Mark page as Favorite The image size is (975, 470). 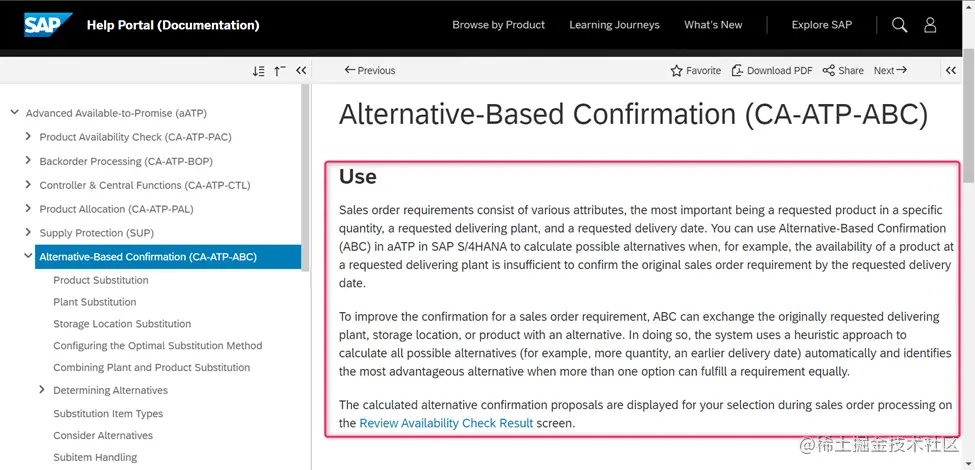pos(696,71)
